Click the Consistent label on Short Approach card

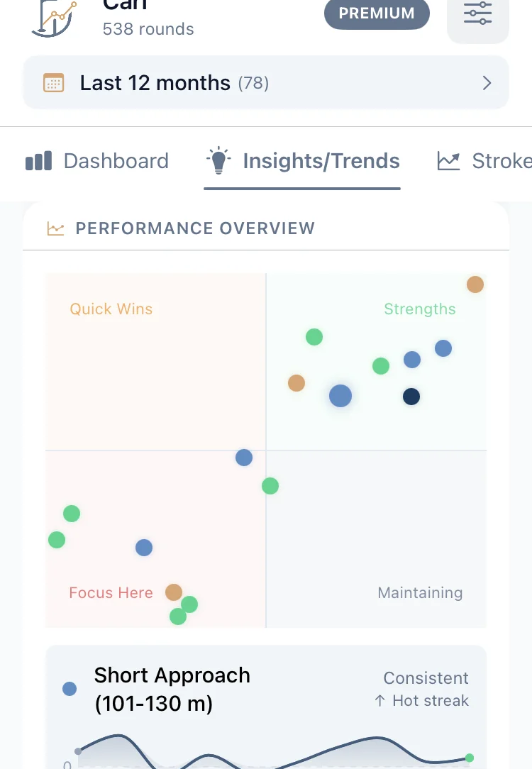[x=426, y=678]
